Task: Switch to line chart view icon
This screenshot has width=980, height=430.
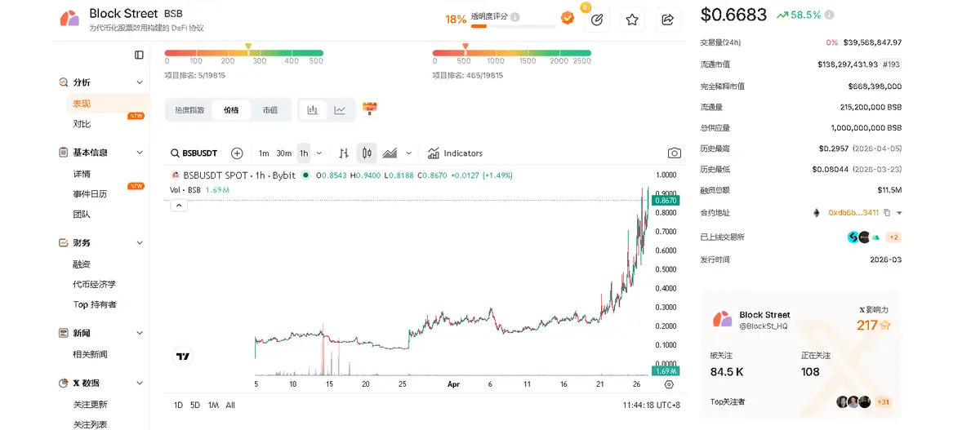Action: (x=340, y=110)
